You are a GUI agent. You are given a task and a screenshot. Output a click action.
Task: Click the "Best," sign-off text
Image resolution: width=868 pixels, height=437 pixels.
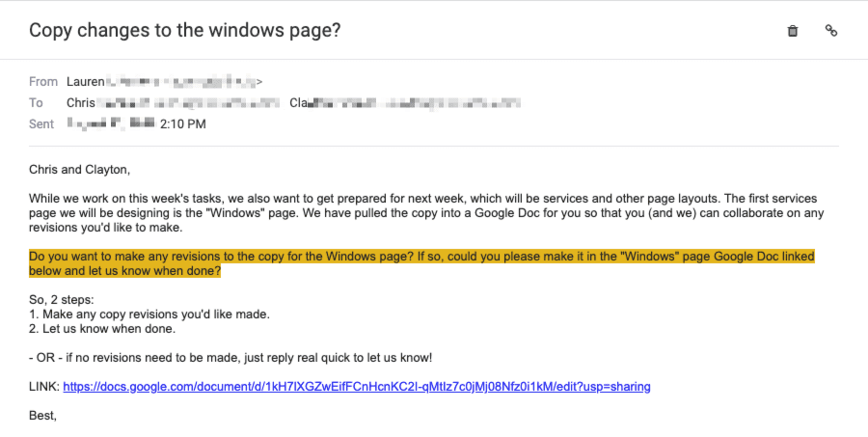coord(42,416)
